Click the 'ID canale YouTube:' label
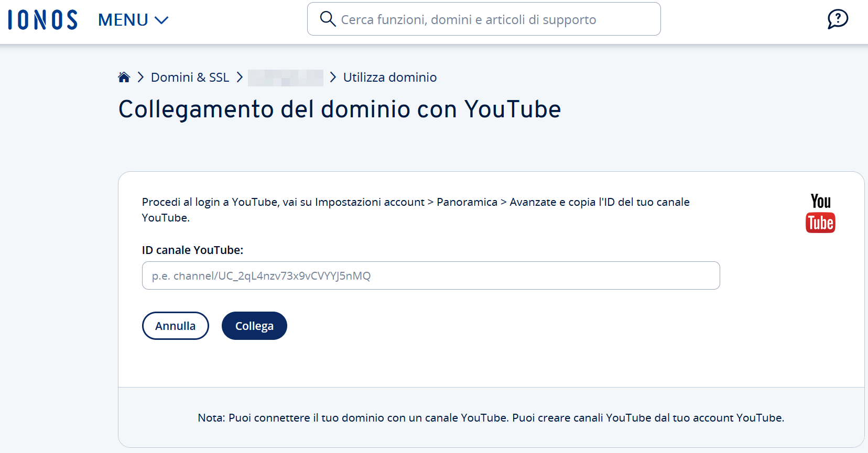The width and height of the screenshot is (868, 453). coord(192,250)
